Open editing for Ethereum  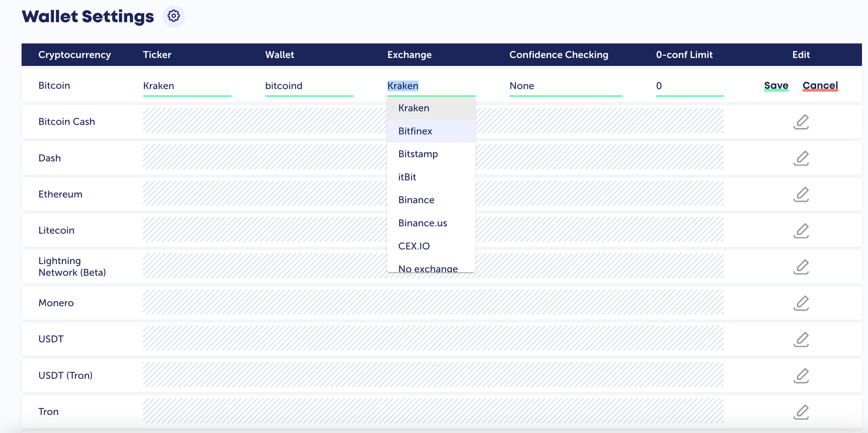point(801,194)
